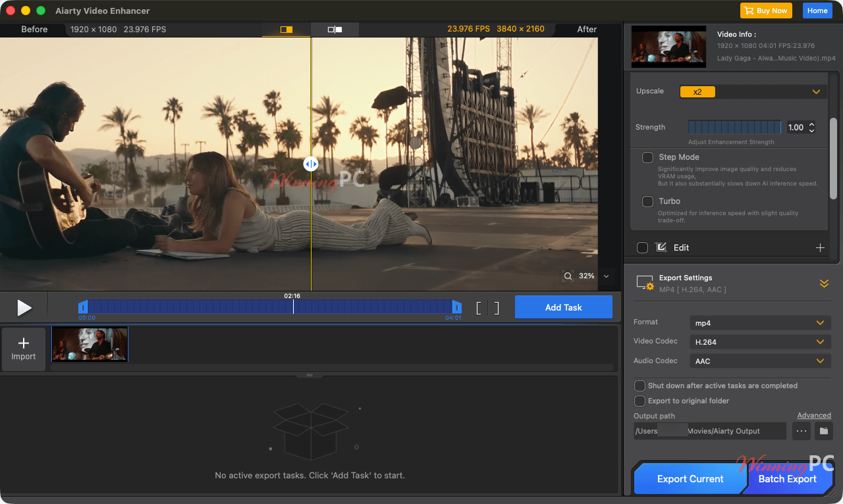This screenshot has height=504, width=843.
Task: Click the before/after divider handle
Action: pyautogui.click(x=311, y=164)
